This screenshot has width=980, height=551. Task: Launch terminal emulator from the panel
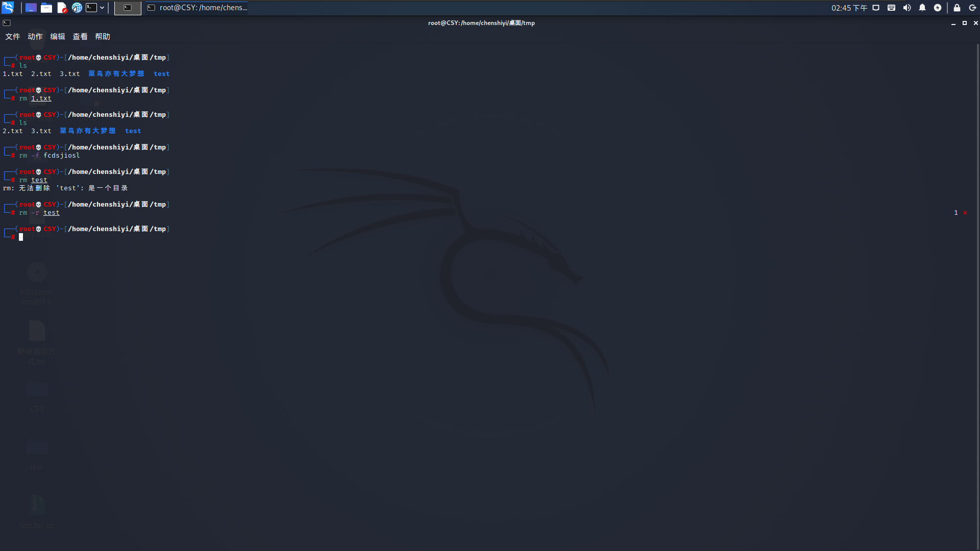(x=91, y=8)
